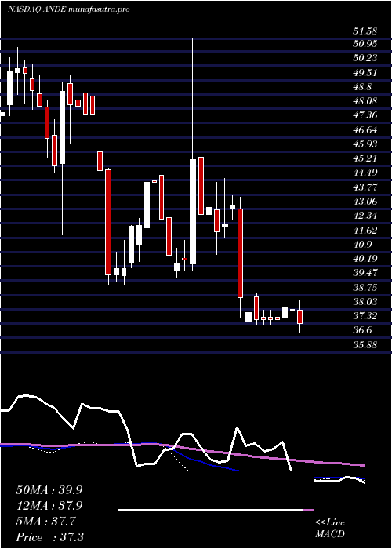Click the 43.06 price axis label
The height and width of the screenshot is (549, 392).
point(365,202)
